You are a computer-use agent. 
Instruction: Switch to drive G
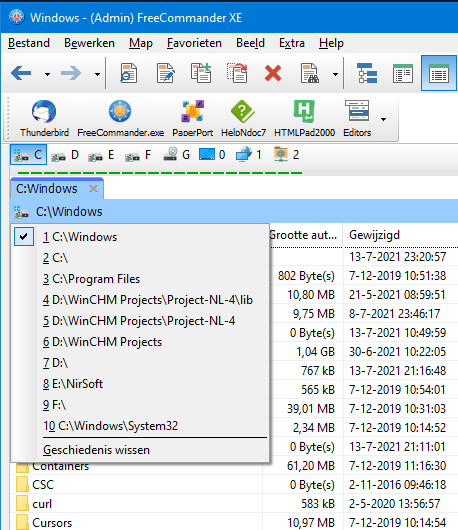[x=176, y=155]
